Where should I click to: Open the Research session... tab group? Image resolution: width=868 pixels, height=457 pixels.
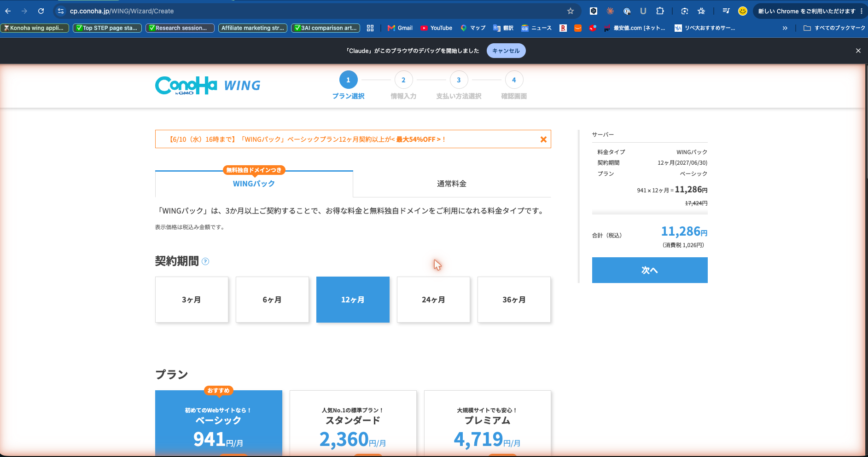pyautogui.click(x=180, y=28)
